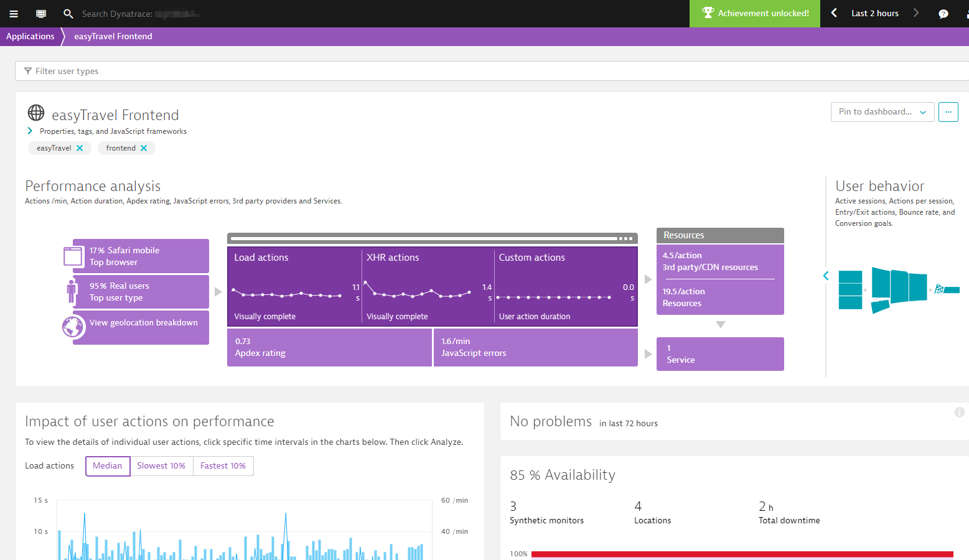Select the Fastest 10% option

[223, 466]
